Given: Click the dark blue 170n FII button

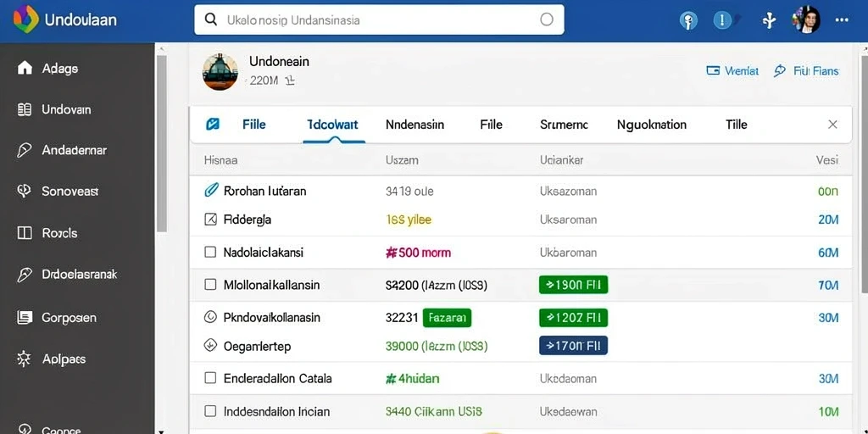Looking at the screenshot, I should (x=573, y=346).
